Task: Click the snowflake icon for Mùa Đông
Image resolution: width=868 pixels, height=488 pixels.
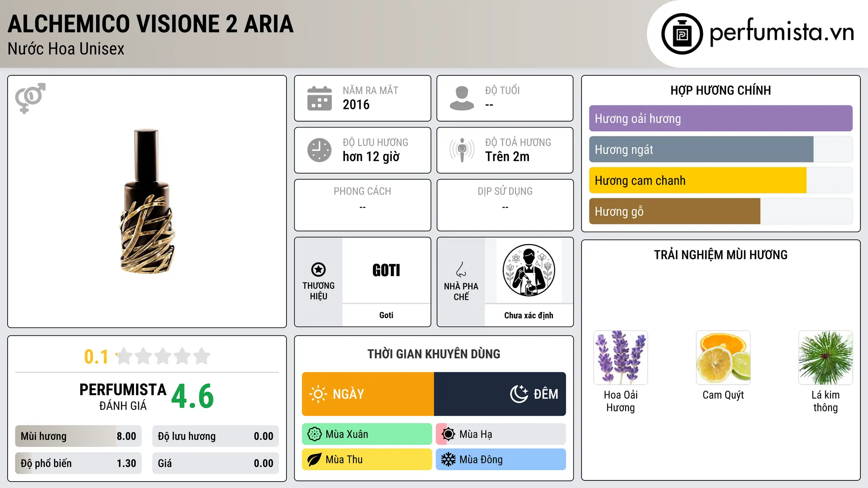Action: 448,460
